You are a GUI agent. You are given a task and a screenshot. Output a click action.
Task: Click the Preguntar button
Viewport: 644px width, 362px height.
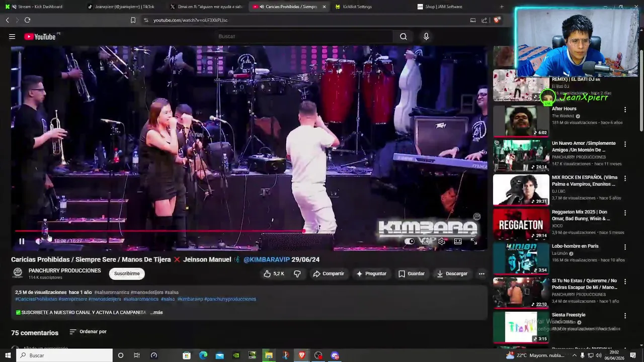pyautogui.click(x=371, y=274)
